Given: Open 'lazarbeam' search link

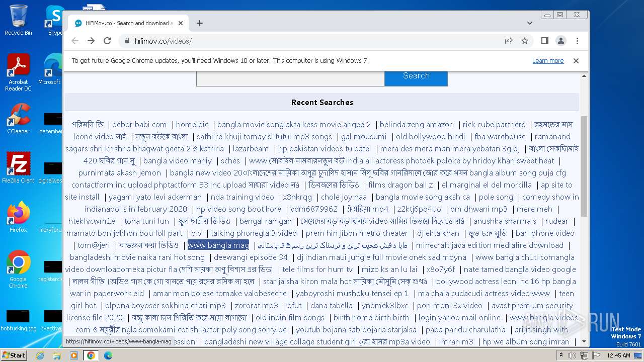Looking at the screenshot, I should point(251,149).
